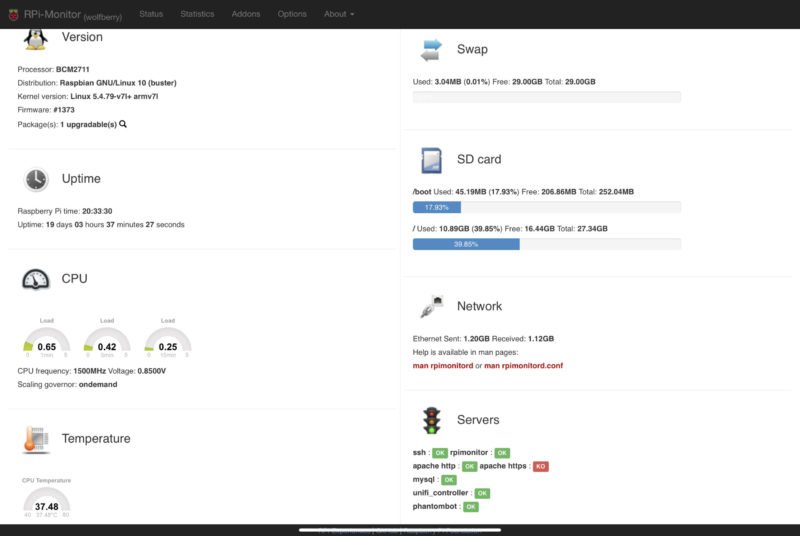Click the Temperature section heading
This screenshot has height=536, width=800.
coord(96,439)
